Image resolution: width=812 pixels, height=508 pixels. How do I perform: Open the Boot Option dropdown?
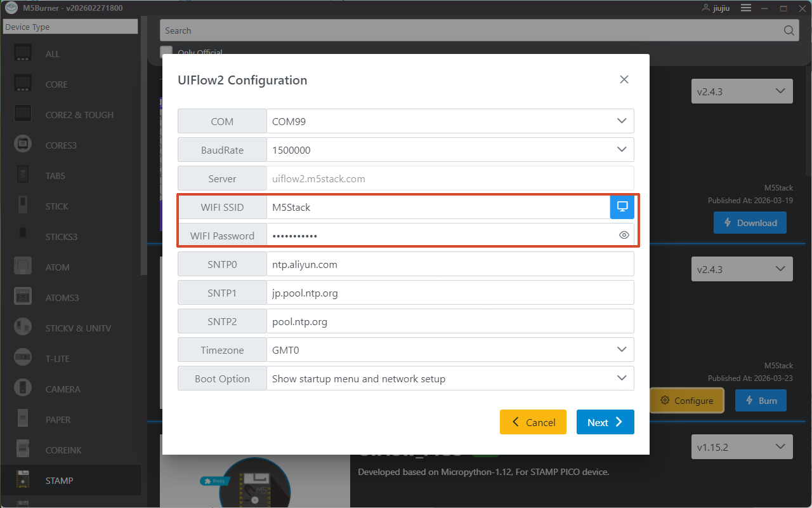621,378
